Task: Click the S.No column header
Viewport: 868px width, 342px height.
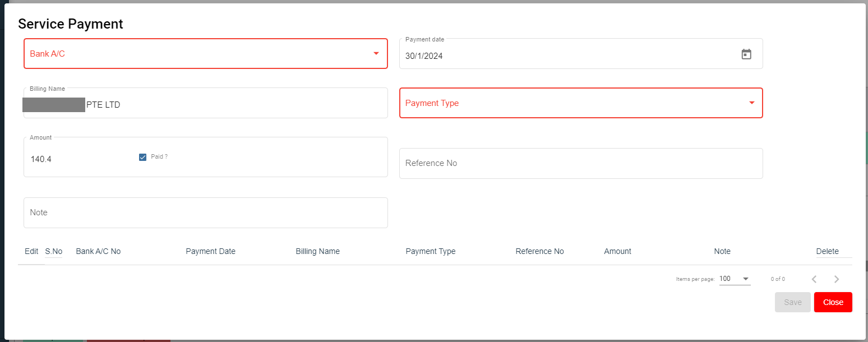Action: tap(54, 251)
